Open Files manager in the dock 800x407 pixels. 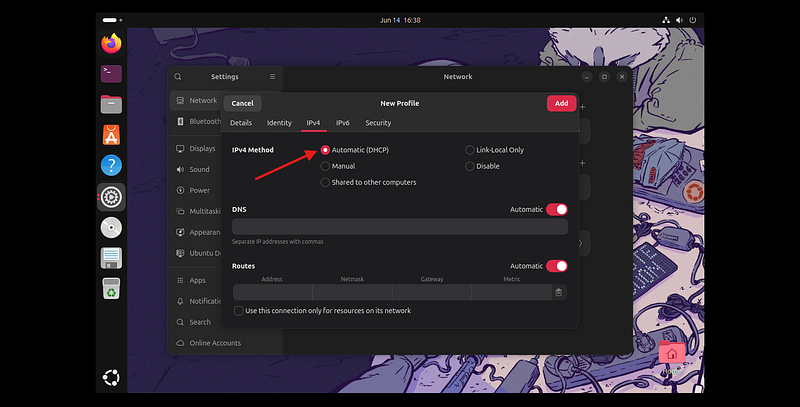(x=111, y=105)
